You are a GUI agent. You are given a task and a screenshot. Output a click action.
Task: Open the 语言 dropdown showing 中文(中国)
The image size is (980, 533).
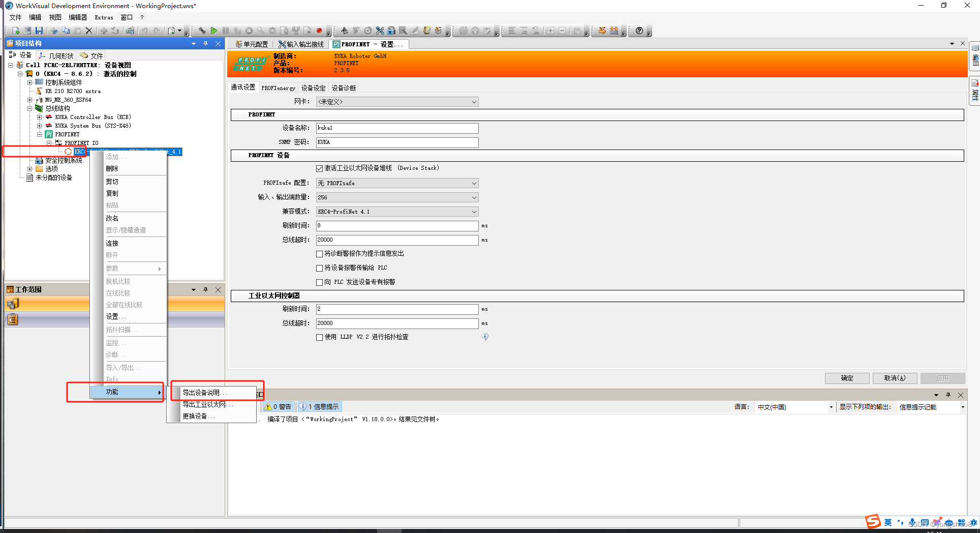(794, 407)
